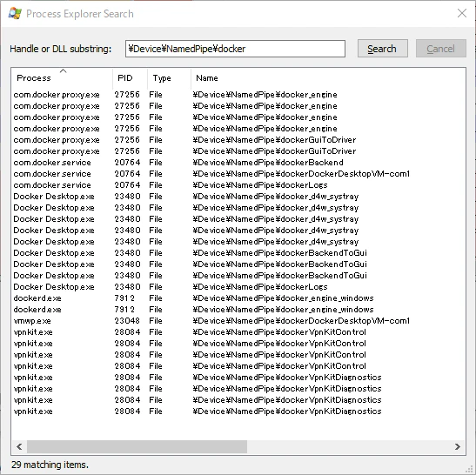This screenshot has height=475, width=476.
Task: Click the 'Handle or DLL substring:' label
Action: click(x=61, y=49)
